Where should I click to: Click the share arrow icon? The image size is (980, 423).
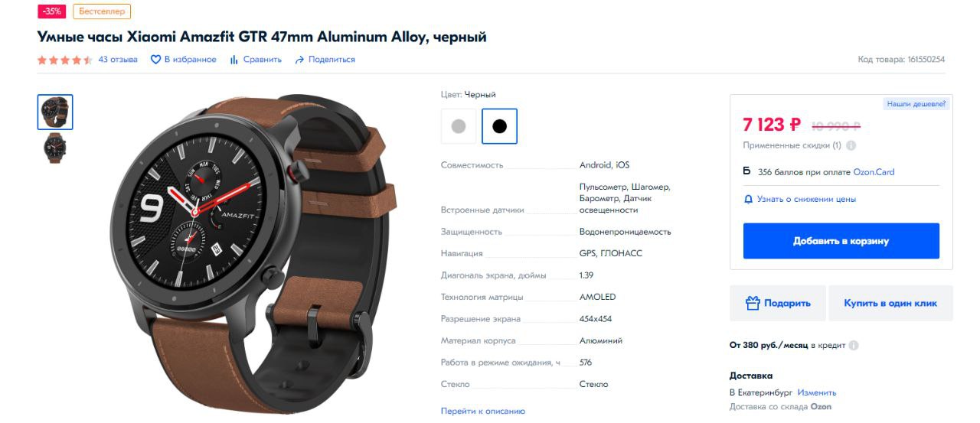pos(299,60)
